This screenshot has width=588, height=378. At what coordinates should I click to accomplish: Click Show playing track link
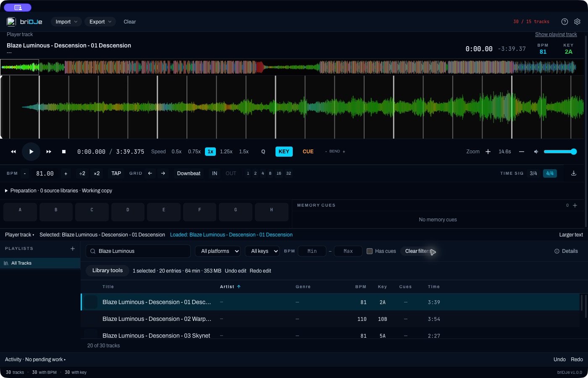[x=556, y=34]
